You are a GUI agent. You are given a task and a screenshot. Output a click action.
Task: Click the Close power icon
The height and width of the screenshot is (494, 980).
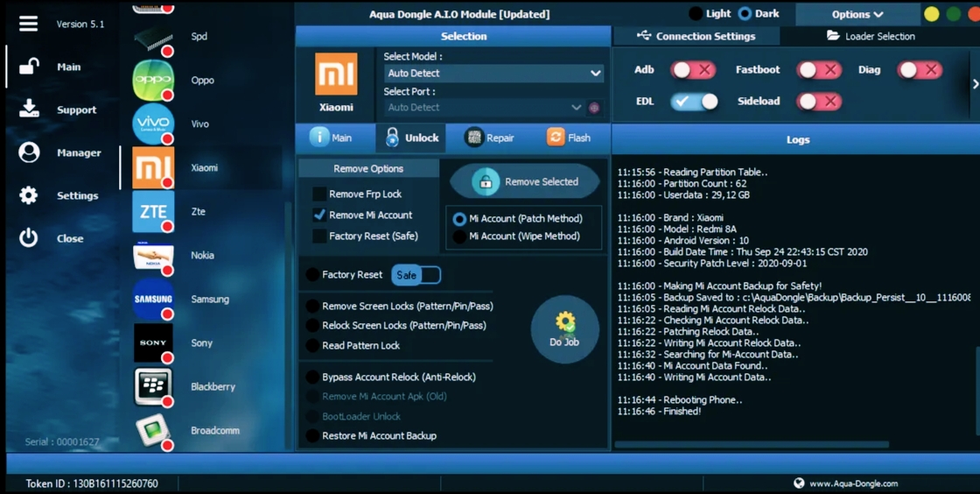click(29, 237)
